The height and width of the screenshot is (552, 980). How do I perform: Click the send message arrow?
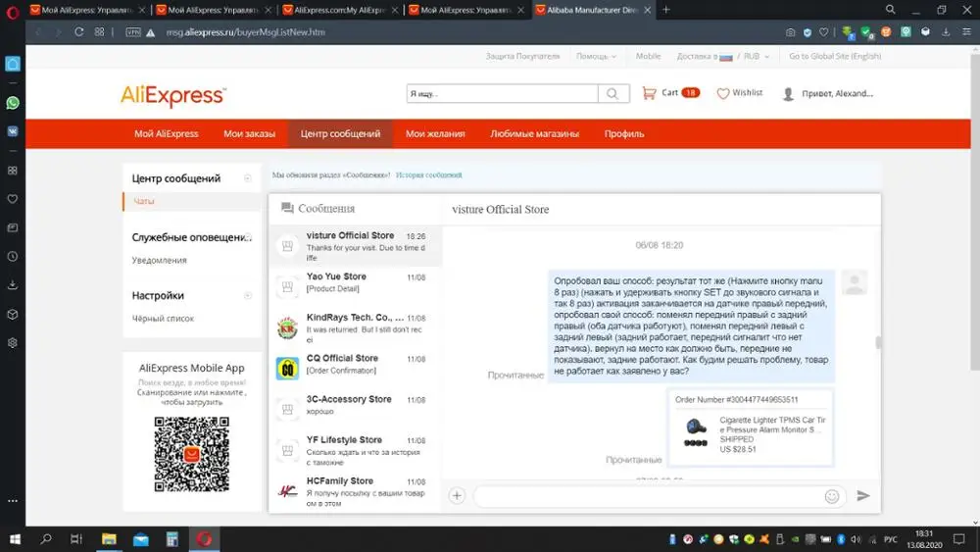click(x=863, y=496)
